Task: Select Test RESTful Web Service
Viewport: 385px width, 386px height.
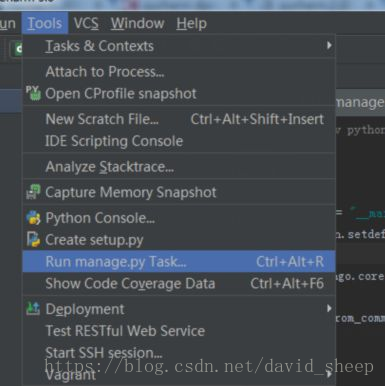Action: [179, 331]
